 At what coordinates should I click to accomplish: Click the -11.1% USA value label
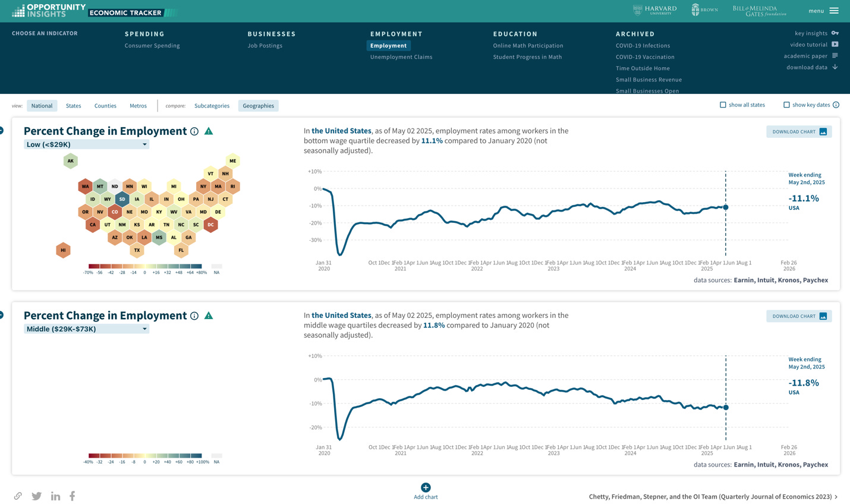point(804,199)
